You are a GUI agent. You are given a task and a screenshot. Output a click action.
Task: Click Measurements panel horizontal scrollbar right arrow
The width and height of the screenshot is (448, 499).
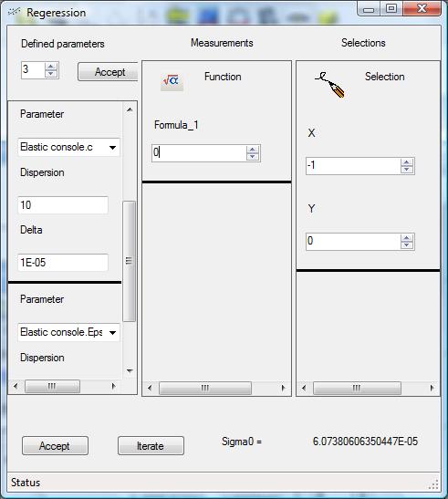(x=283, y=388)
